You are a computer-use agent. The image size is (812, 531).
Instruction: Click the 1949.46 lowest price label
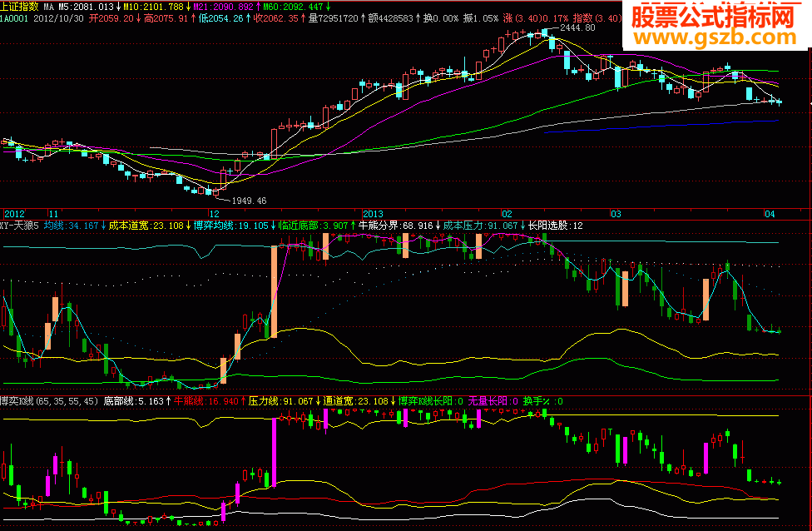coord(249,201)
